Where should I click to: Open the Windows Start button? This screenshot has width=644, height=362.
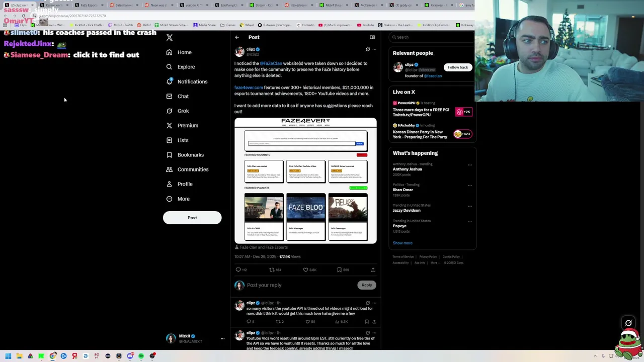click(x=8, y=356)
